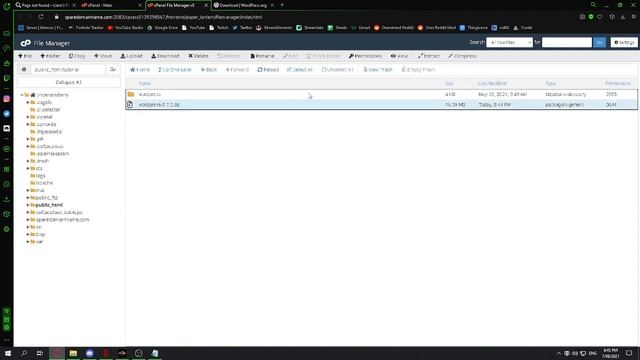Click the Restore toolbar button
This screenshot has height=360, width=640.
(x=229, y=56)
